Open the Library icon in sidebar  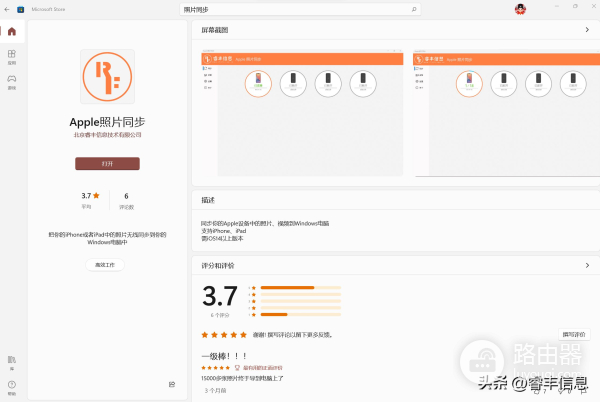click(12, 363)
